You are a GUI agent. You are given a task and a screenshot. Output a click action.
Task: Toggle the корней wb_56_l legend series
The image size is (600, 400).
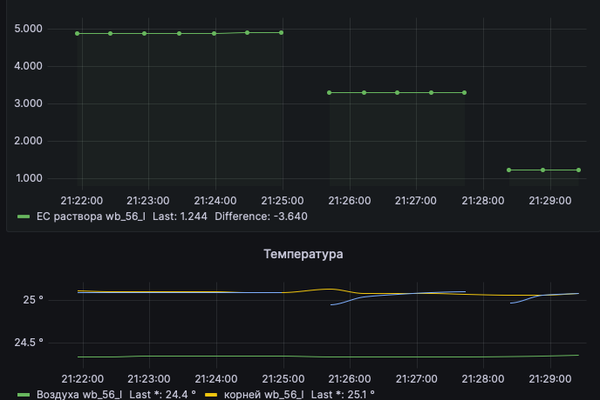click(x=259, y=395)
